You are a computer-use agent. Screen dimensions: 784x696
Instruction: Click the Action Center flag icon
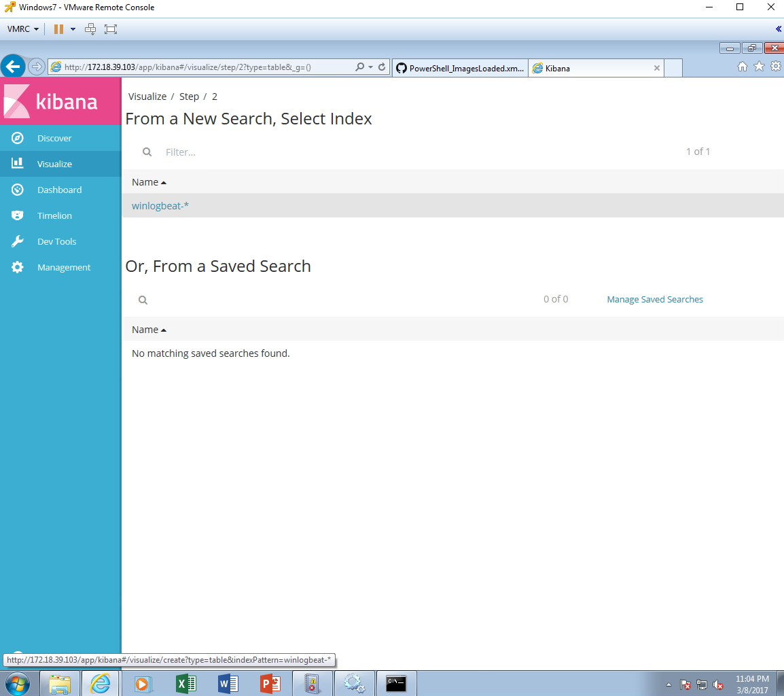pyautogui.click(x=685, y=684)
